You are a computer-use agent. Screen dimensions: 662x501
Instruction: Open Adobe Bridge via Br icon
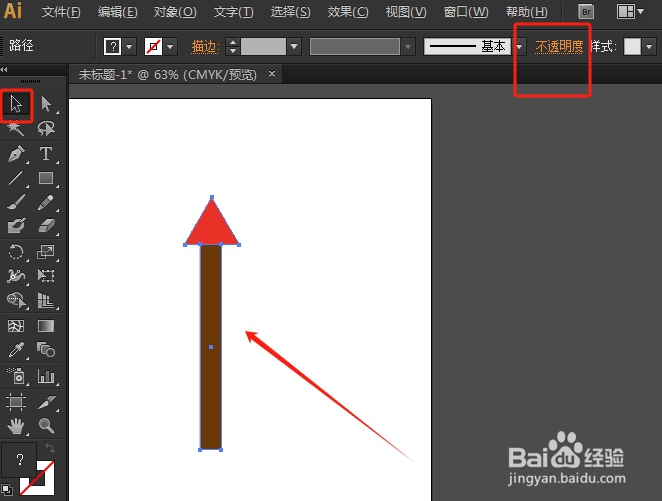tap(586, 12)
